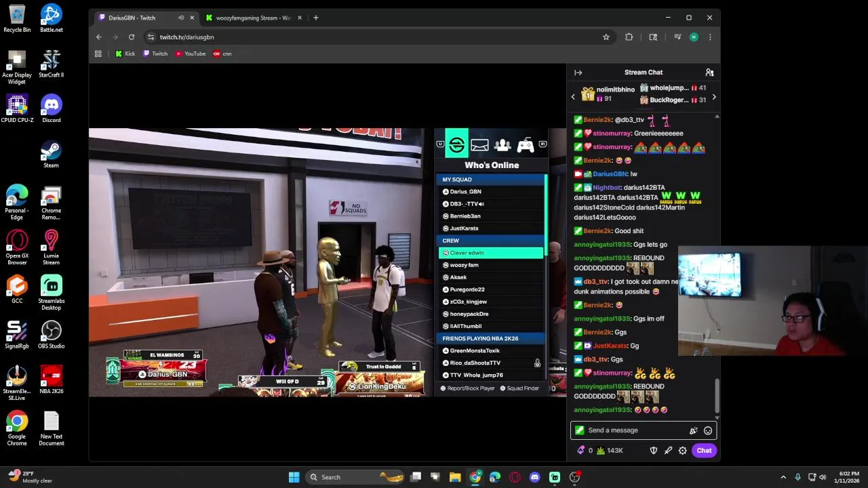
Task: Open the Chrome three-dot menu
Action: point(710,37)
